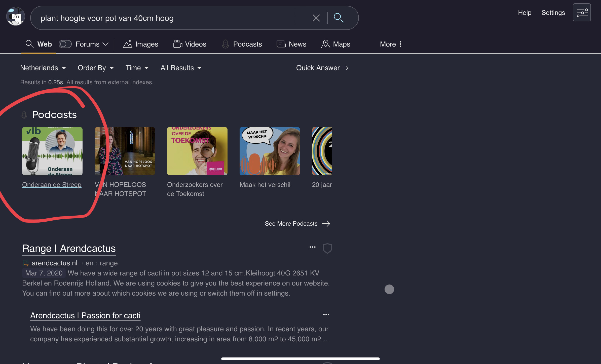Switch to the Maps tab
The image size is (601, 364).
(x=335, y=44)
